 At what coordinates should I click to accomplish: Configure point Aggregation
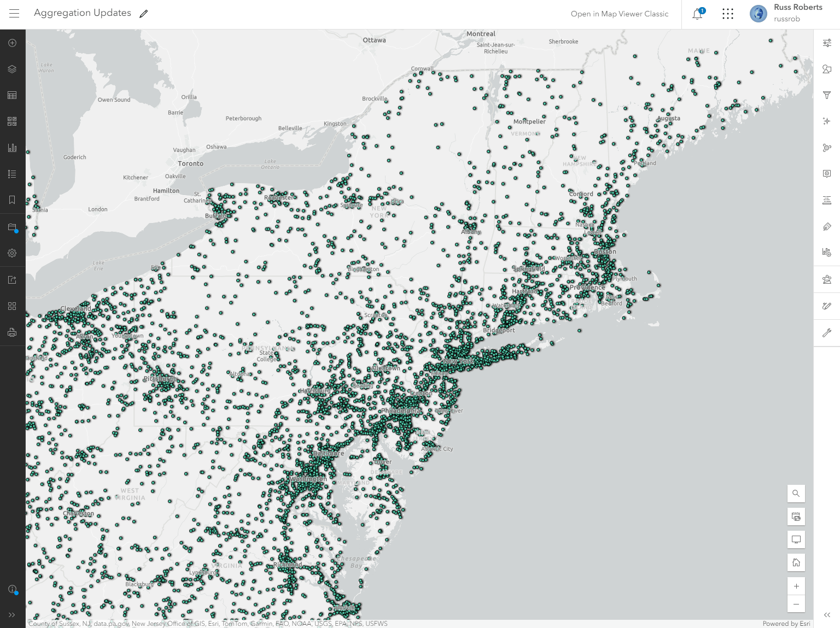tap(826, 147)
